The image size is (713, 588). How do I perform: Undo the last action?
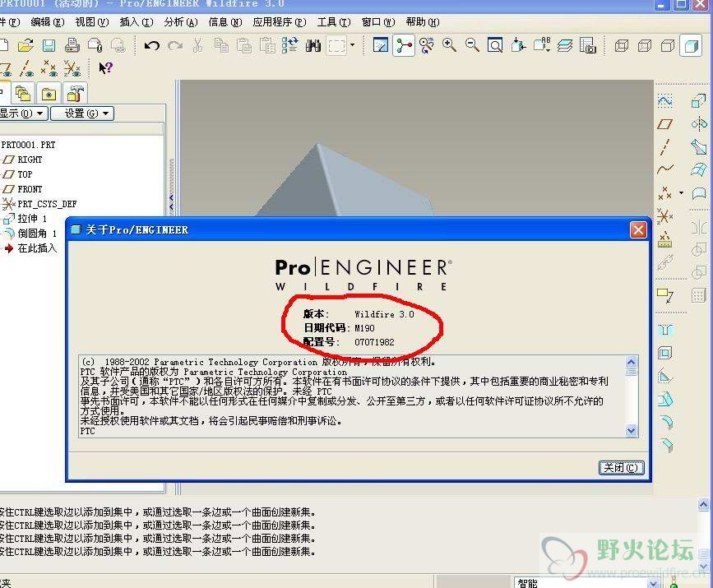(x=152, y=45)
